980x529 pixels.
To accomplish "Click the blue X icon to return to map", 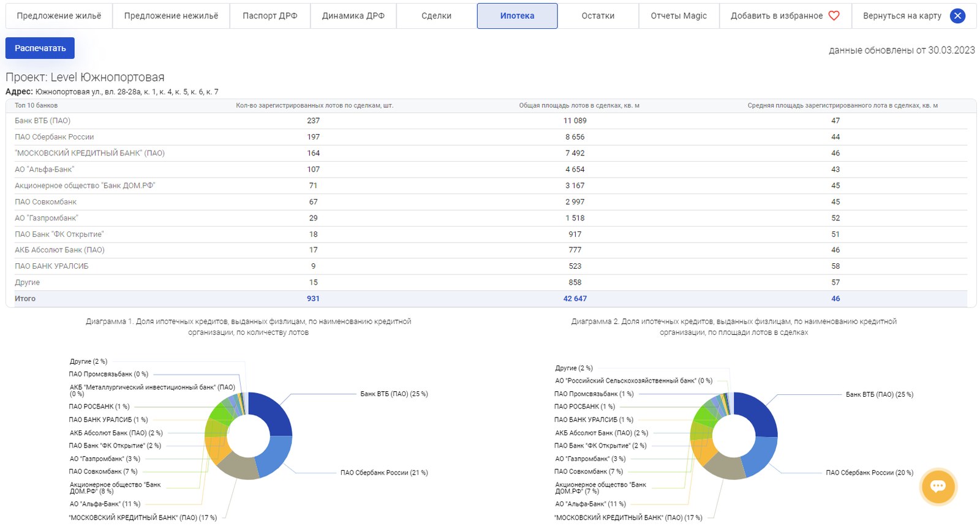I will 957,16.
